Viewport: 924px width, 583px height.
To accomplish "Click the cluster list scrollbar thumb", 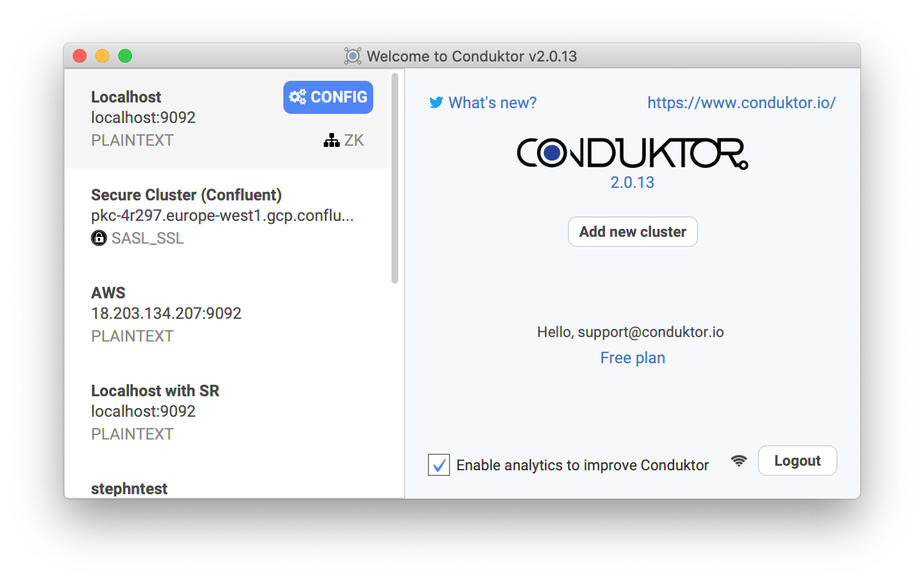I will (395, 178).
